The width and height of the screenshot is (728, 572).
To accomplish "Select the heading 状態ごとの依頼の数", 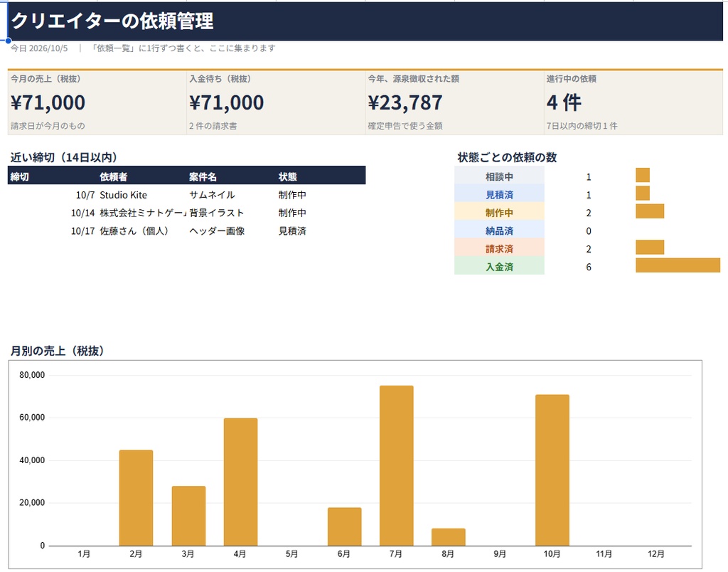I will coord(507,157).
